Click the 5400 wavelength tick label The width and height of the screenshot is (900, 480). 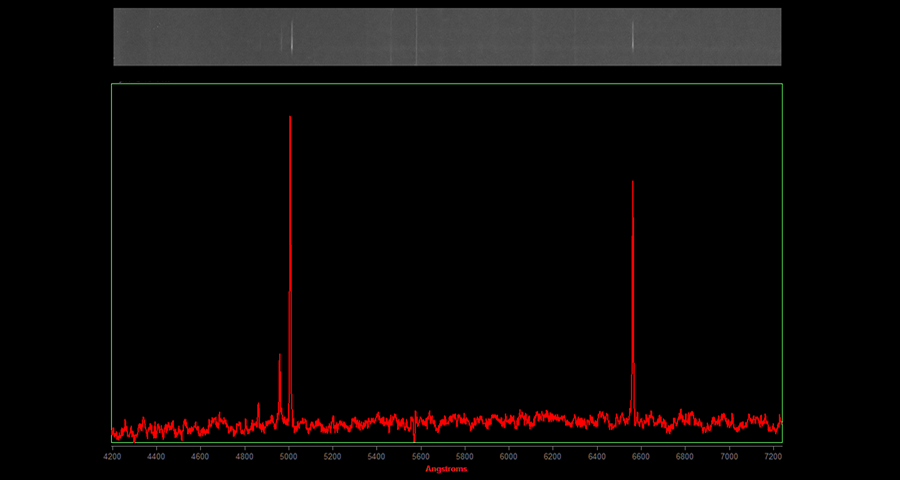[x=376, y=456]
